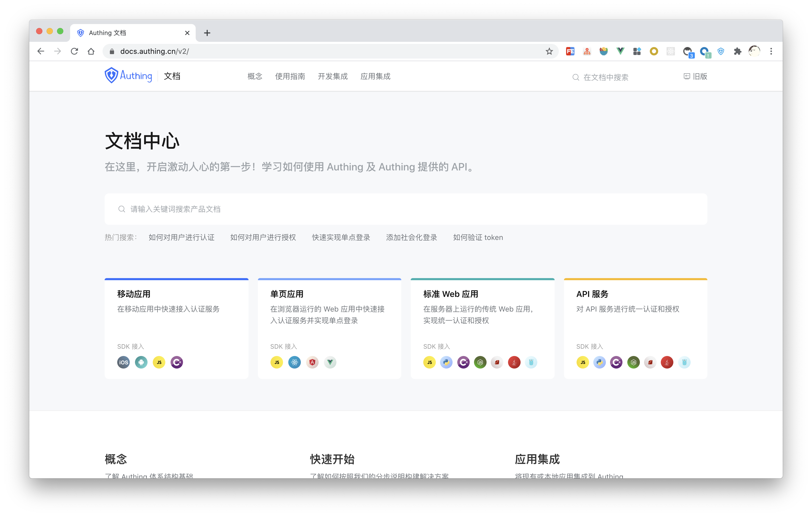Bookmark this page with star icon
The image size is (812, 517).
(x=549, y=51)
